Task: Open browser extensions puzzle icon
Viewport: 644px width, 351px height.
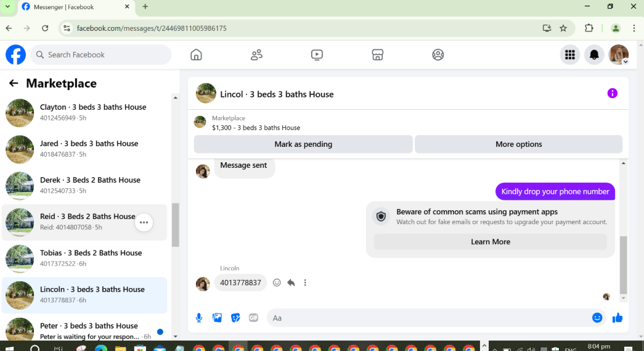Action: tap(589, 28)
